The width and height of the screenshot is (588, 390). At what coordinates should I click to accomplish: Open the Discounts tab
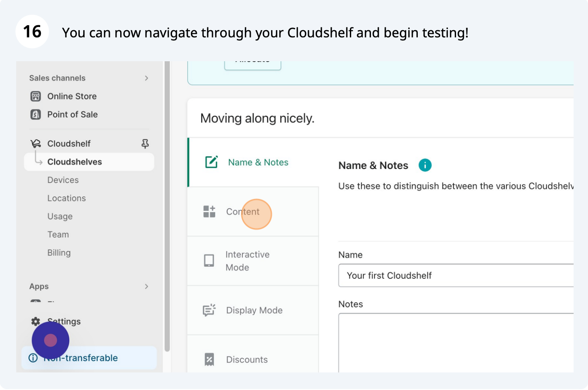pyautogui.click(x=253, y=354)
